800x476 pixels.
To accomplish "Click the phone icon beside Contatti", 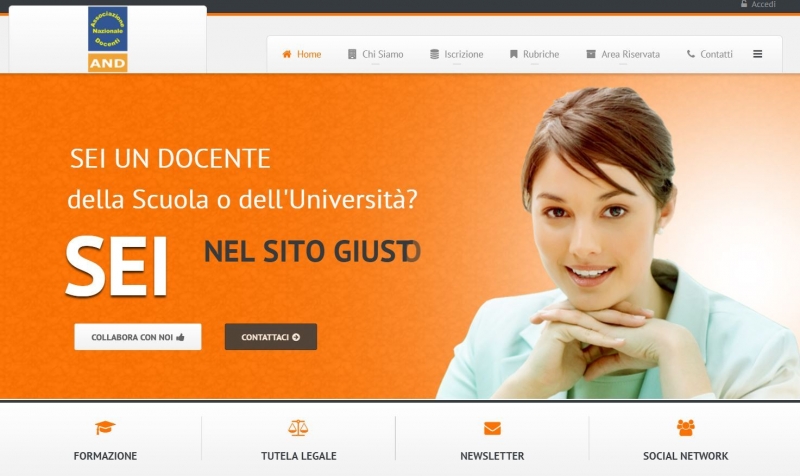I will (691, 54).
